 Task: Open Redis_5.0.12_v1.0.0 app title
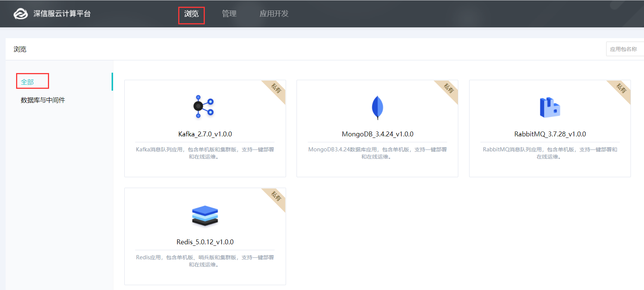point(205,242)
